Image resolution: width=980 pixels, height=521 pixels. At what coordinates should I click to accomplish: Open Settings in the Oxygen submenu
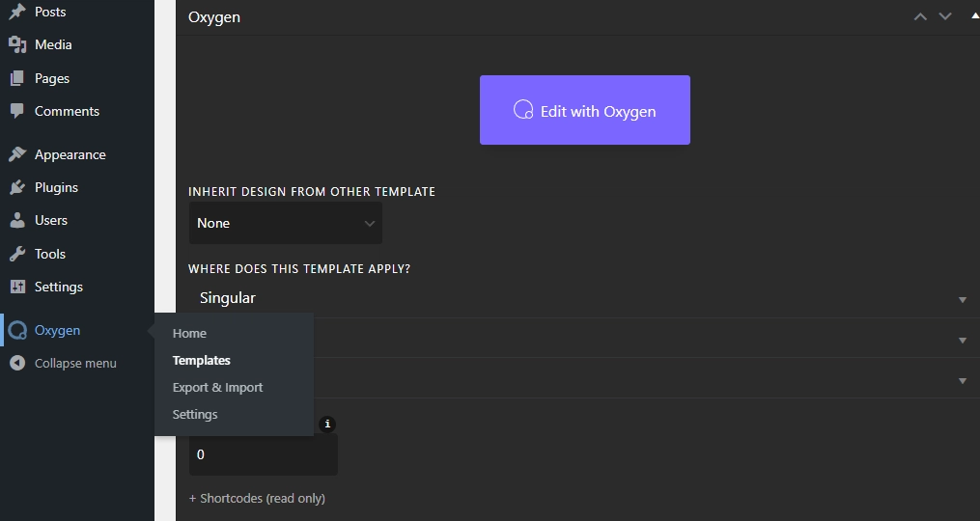pyautogui.click(x=195, y=414)
